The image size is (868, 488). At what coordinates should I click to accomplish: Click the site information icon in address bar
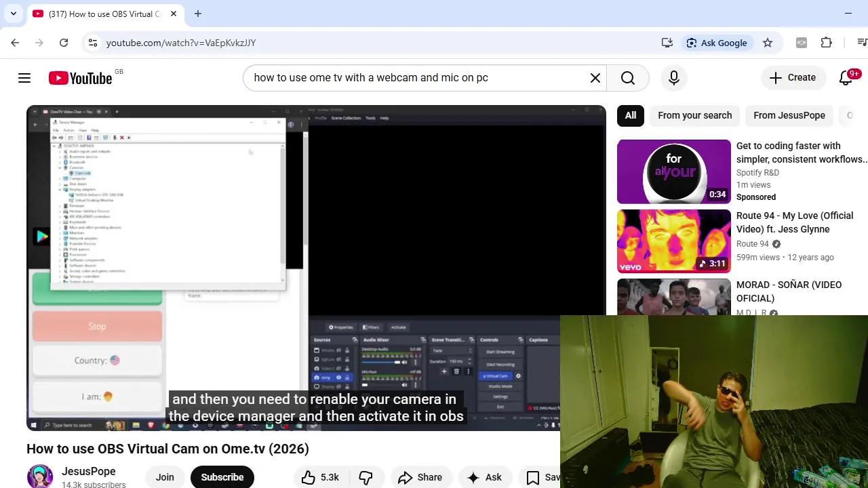coord(93,43)
